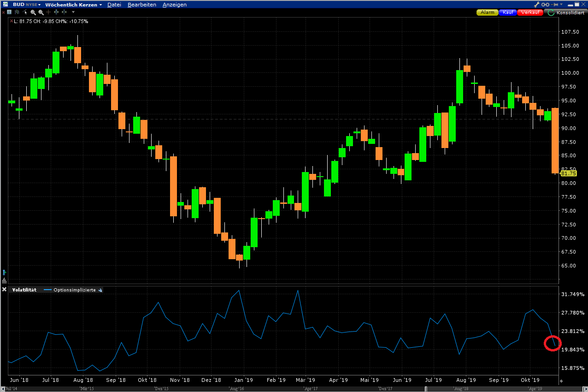
Task: Click the bottom time-range scrollbar handle
Action: pyautogui.click(x=491, y=389)
